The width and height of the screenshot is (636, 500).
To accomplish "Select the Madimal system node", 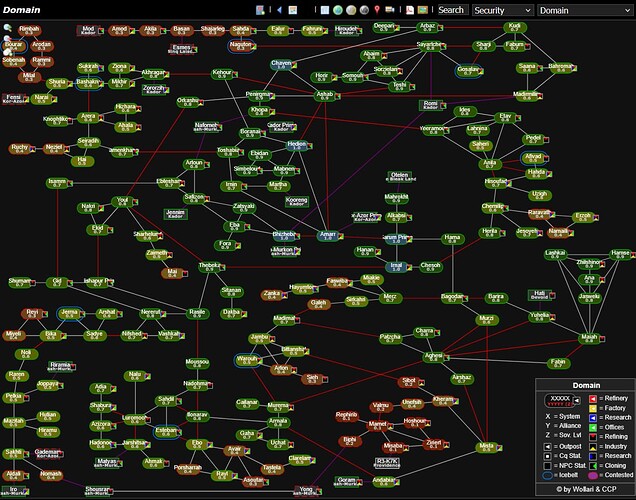I will (284, 320).
